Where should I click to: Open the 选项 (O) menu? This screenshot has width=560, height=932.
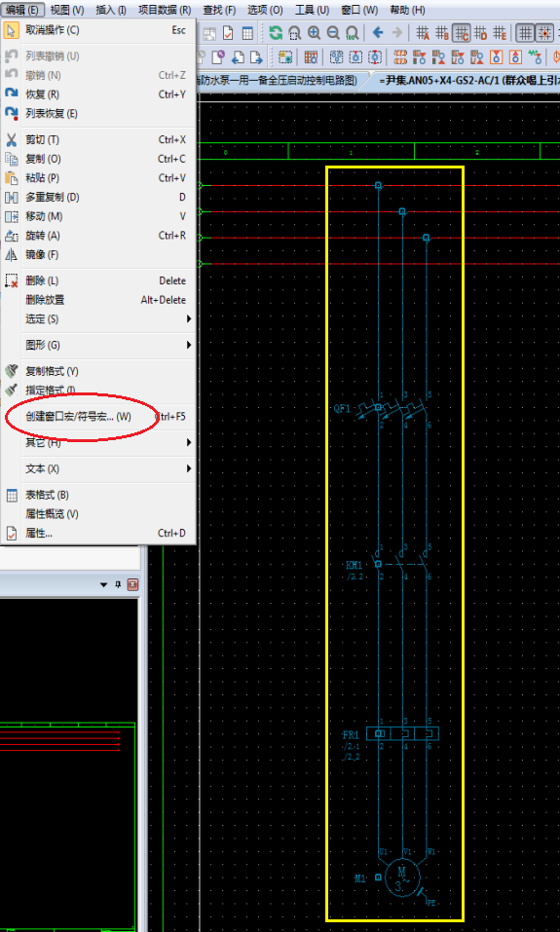coord(265,10)
